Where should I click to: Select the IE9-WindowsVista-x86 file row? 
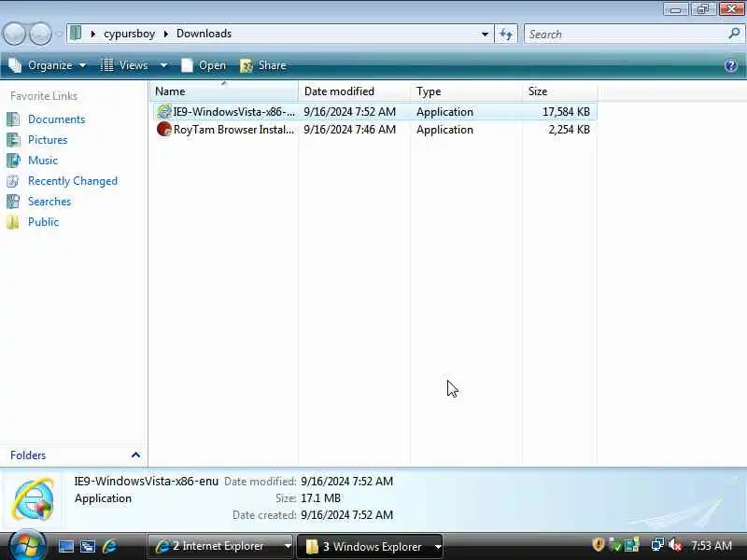tap(374, 112)
